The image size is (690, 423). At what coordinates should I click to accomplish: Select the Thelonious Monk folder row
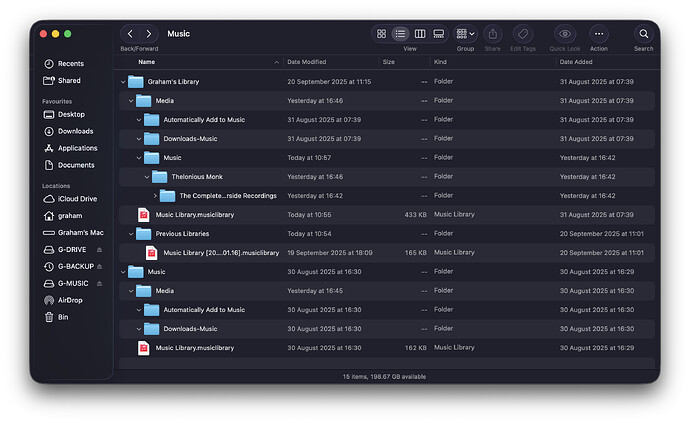point(386,177)
